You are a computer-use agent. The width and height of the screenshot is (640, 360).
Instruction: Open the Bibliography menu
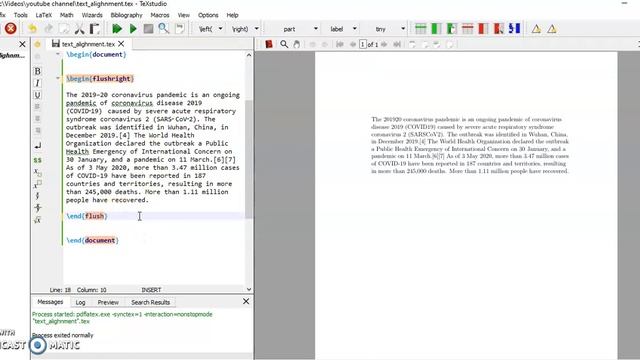click(x=127, y=15)
